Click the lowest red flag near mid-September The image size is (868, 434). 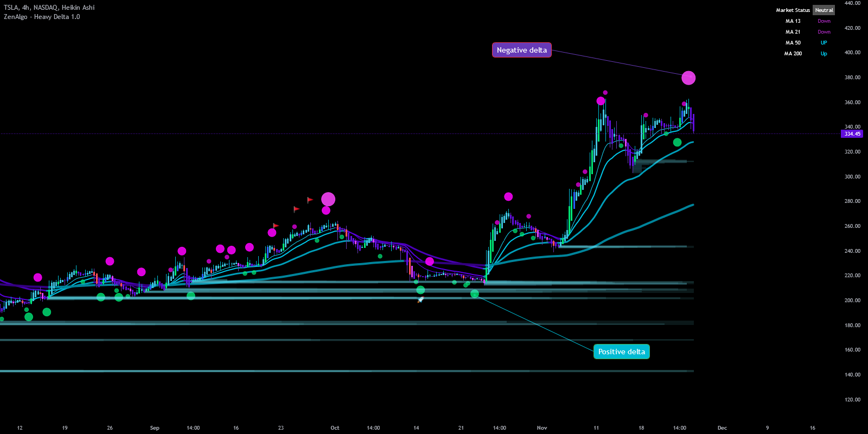tap(276, 225)
